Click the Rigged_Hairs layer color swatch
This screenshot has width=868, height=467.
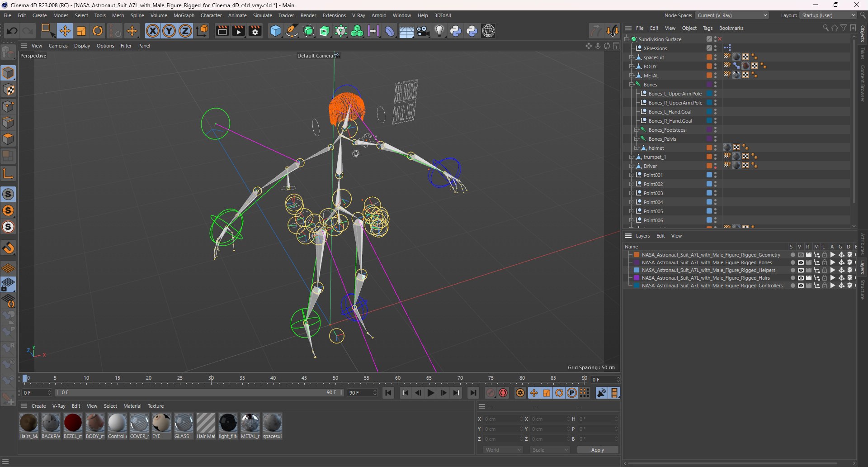(637, 278)
